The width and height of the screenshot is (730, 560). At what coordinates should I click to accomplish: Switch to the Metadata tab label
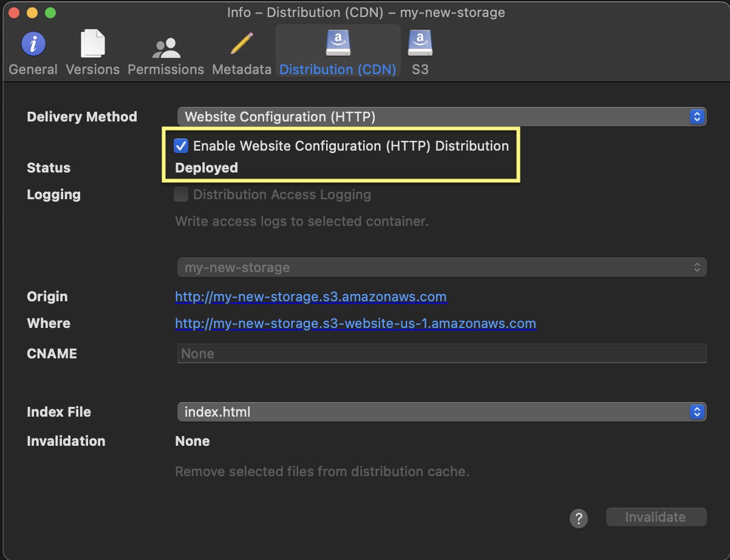pos(241,69)
